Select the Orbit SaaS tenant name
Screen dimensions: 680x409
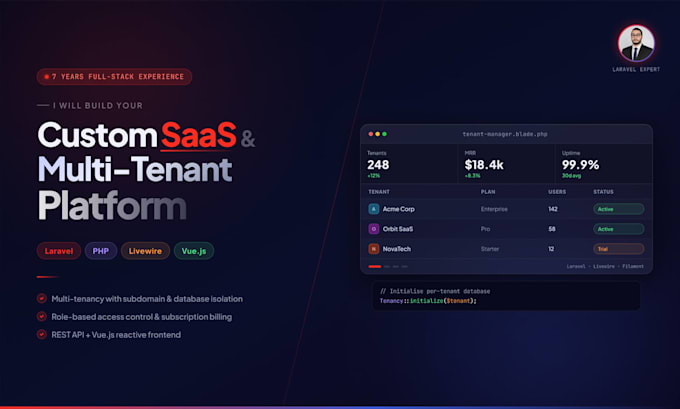398,229
